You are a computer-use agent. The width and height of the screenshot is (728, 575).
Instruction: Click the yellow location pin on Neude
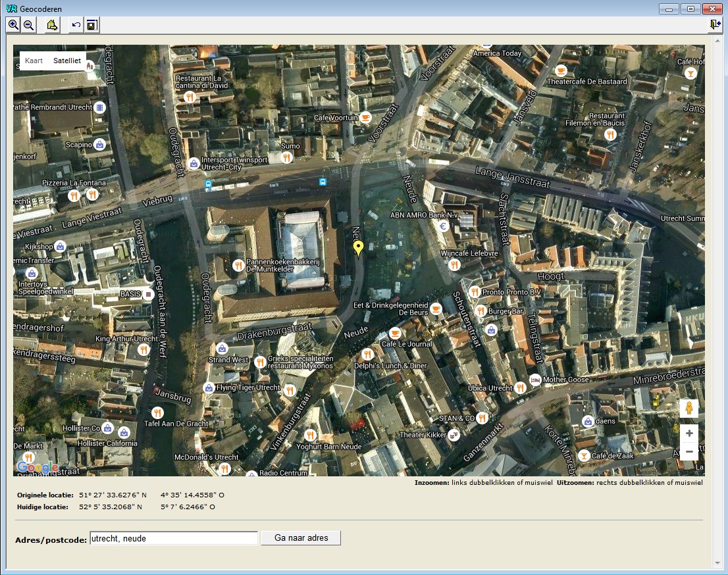(x=358, y=248)
